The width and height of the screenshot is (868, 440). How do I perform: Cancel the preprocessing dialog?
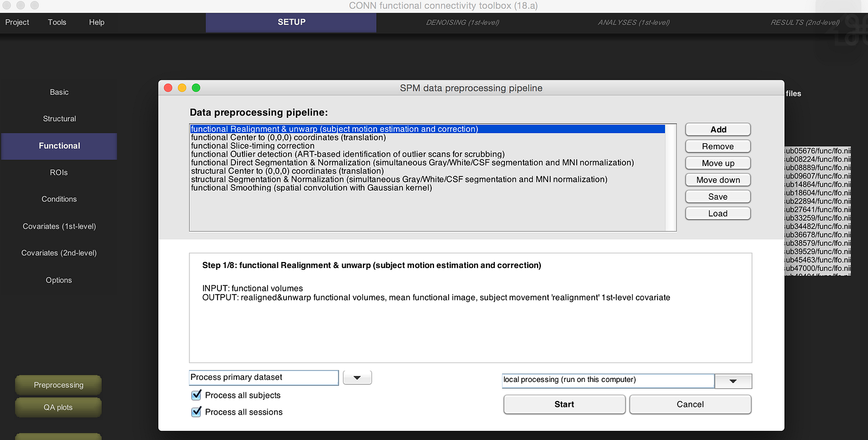[690, 404]
